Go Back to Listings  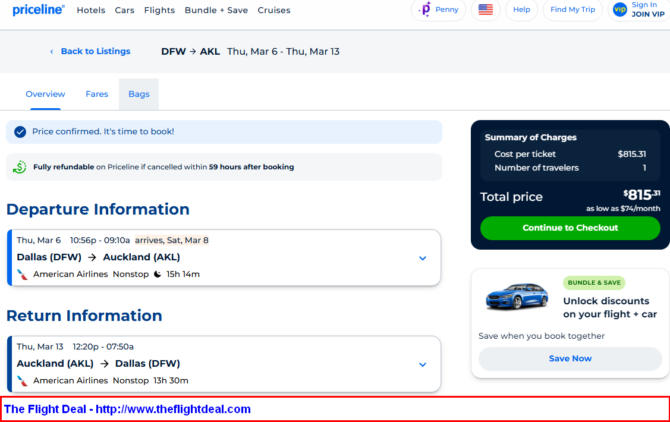click(95, 51)
